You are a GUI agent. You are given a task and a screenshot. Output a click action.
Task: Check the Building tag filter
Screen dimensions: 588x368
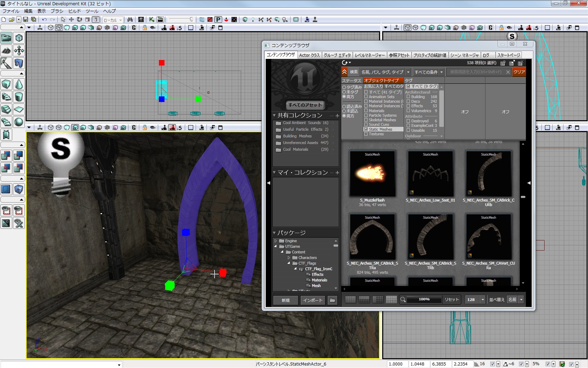pos(408,97)
